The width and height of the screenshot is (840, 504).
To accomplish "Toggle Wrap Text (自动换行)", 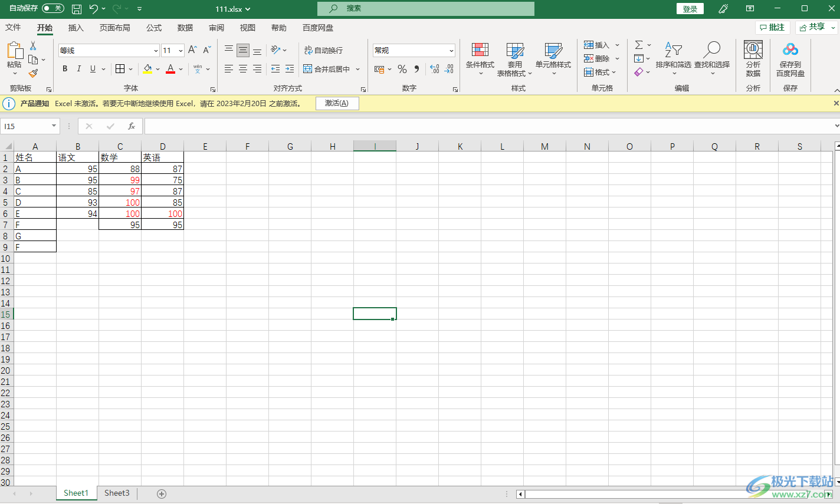I will pos(323,50).
